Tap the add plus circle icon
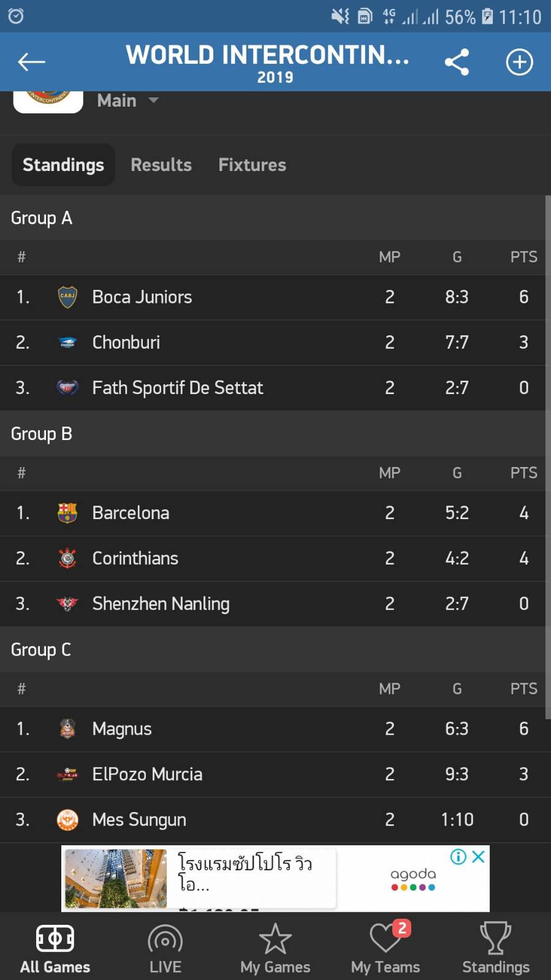 click(x=519, y=62)
